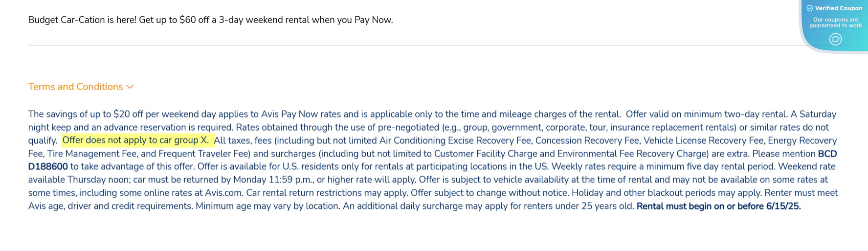Open the Terms and Conditions link
868x251 pixels.
click(x=75, y=87)
